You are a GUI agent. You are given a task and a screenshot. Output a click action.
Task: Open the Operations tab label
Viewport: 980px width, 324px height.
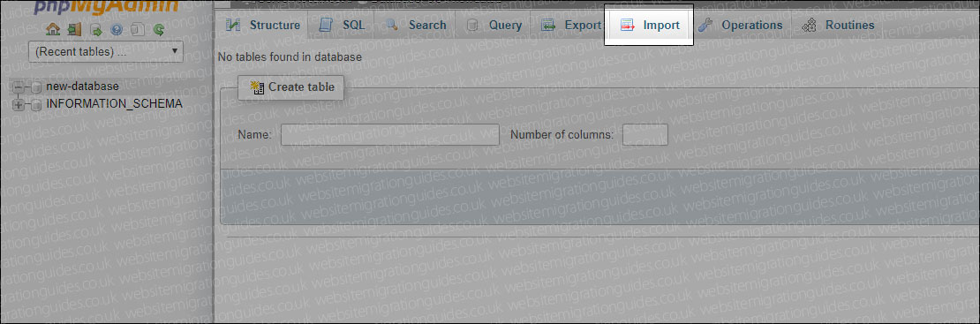pos(752,26)
